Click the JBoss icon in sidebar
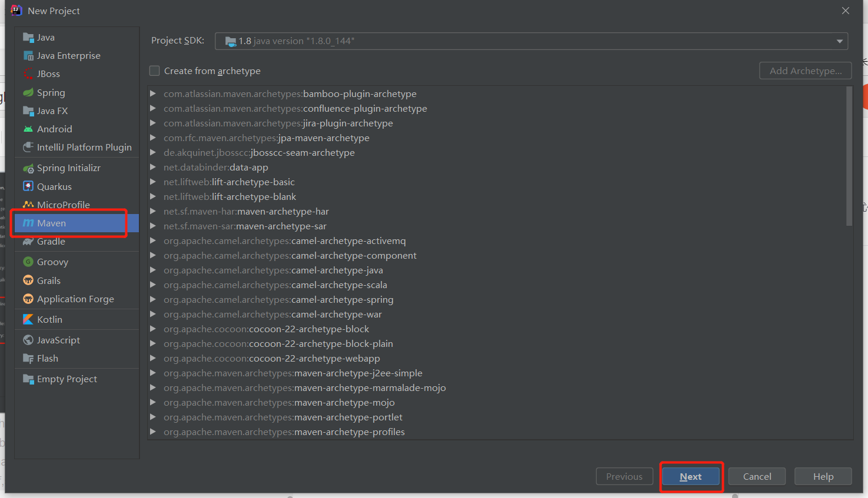The image size is (868, 498). pyautogui.click(x=28, y=74)
